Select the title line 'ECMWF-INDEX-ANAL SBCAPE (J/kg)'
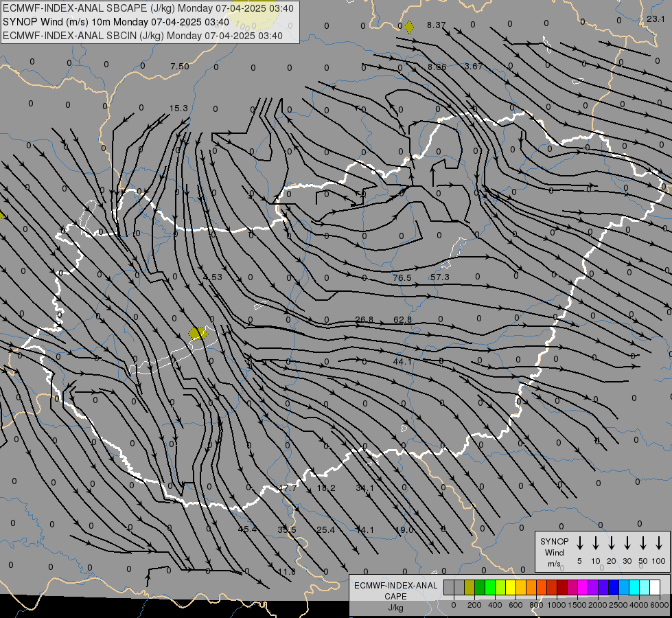The width and height of the screenshot is (672, 618). 89,8
